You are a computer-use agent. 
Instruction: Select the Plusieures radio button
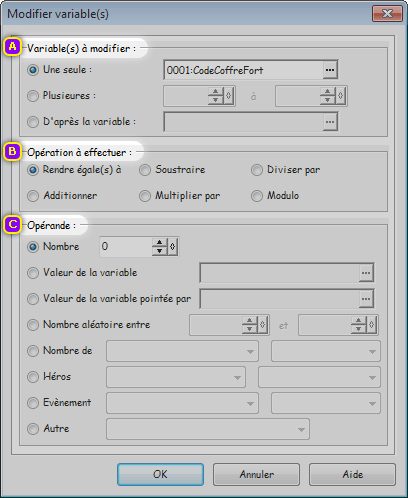tap(33, 96)
